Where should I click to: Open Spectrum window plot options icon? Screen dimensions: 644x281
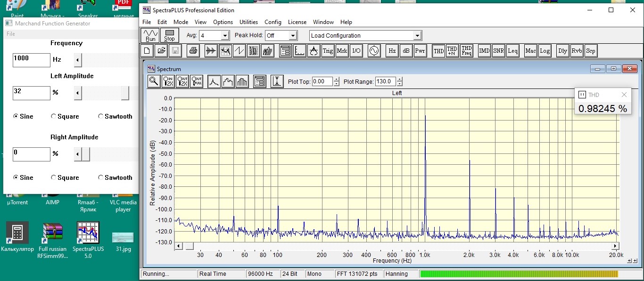coord(260,81)
